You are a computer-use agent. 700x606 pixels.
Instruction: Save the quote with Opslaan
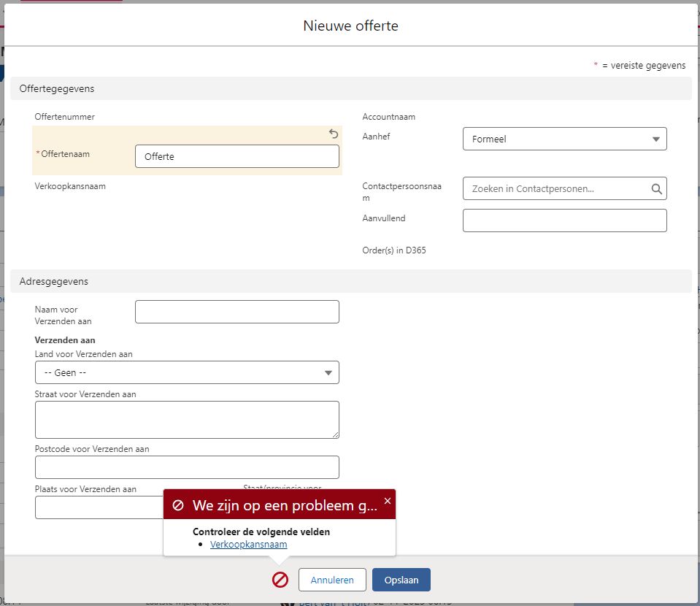401,580
